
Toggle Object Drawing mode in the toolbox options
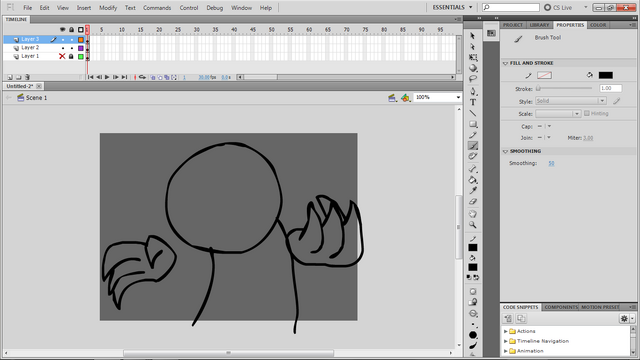click(473, 291)
